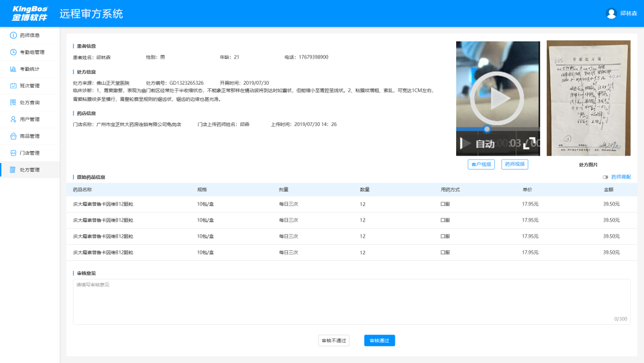Viewport: 644px width, 363px height.
Task: Select the active 处方管理 menu item
Action: coord(30,170)
